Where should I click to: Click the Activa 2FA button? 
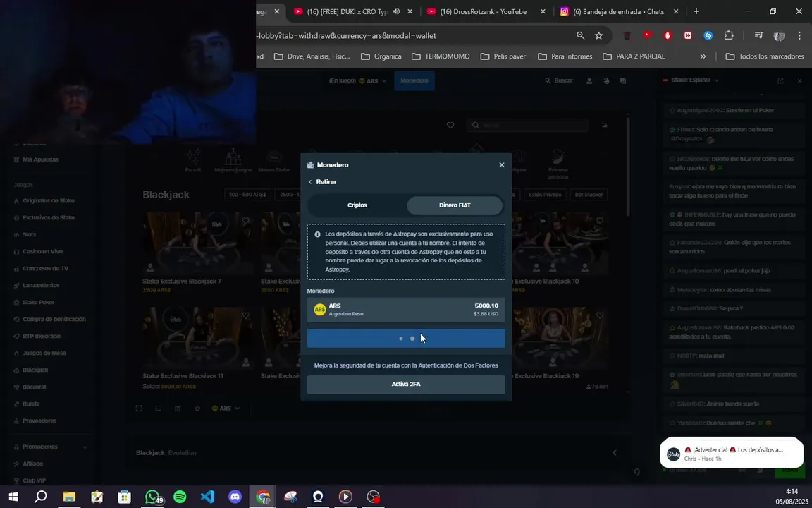pos(406,384)
